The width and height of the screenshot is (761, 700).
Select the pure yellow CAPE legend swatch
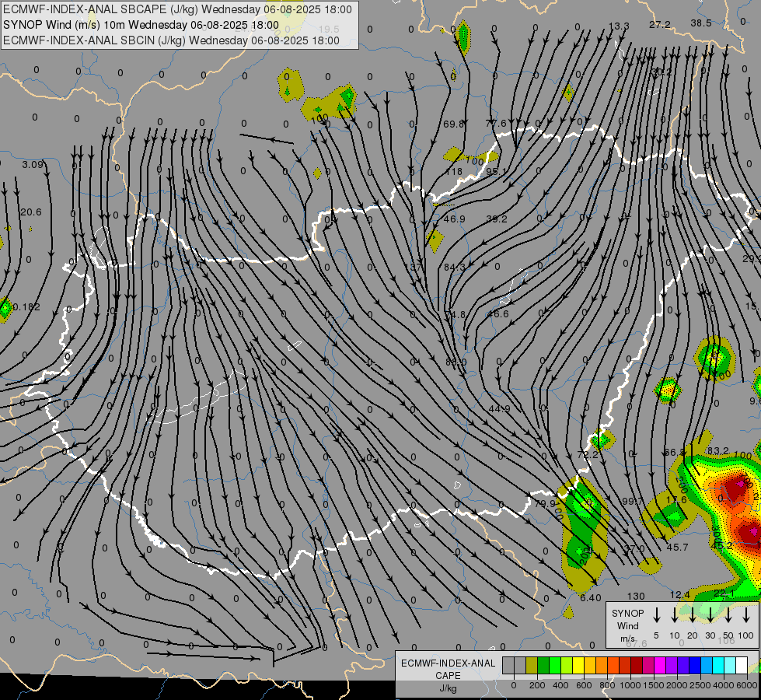578,665
